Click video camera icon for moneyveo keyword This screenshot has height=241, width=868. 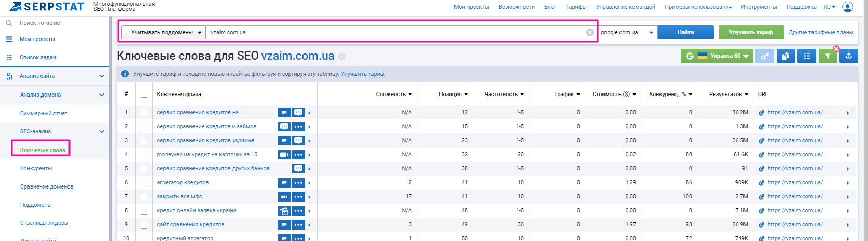[x=284, y=154]
